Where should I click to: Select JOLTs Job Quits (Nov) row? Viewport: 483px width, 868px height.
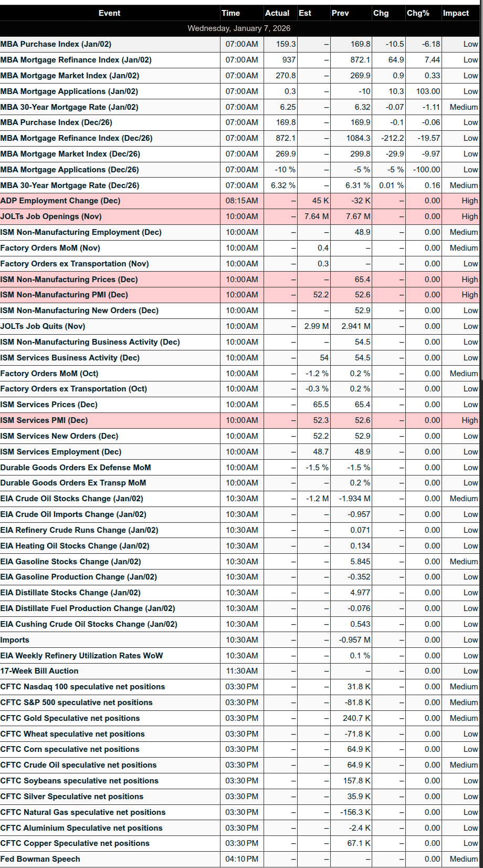pos(240,326)
